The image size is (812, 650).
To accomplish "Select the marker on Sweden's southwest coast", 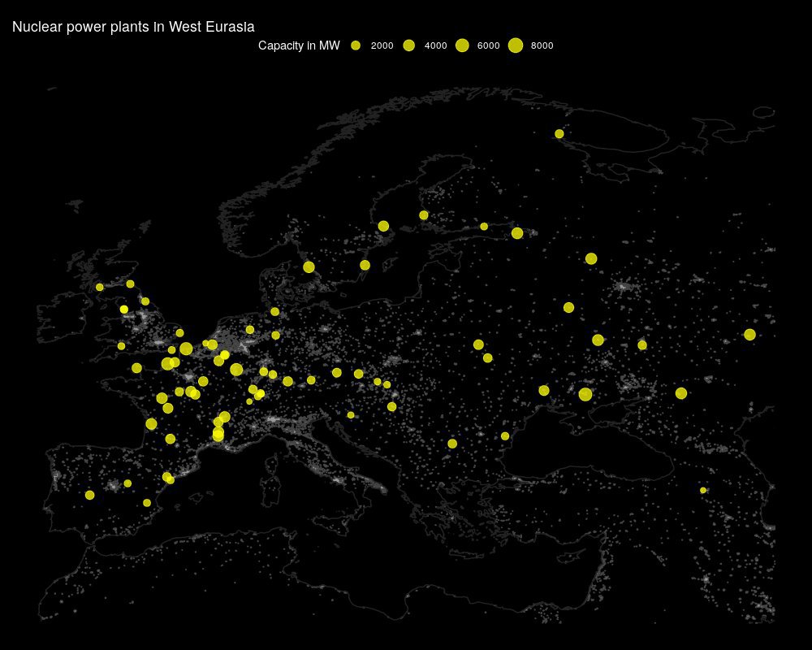I will [309, 266].
